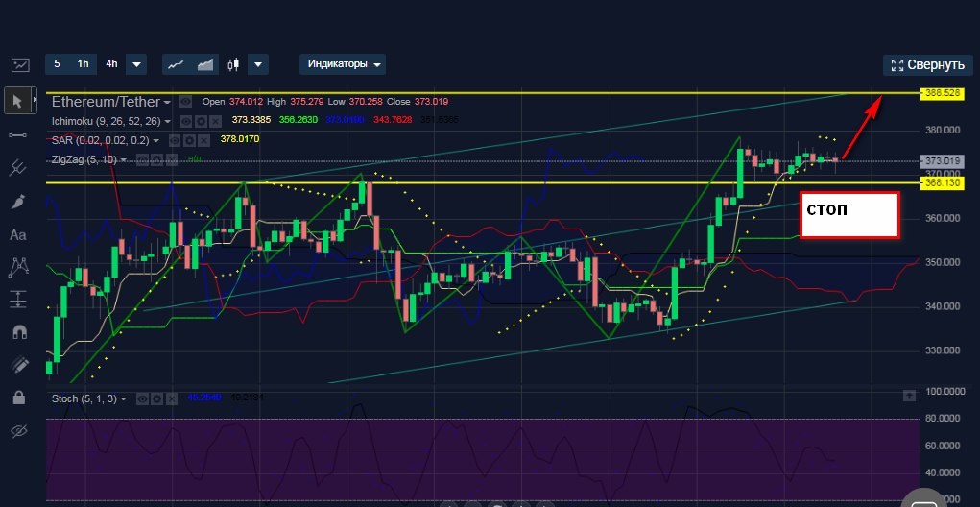Image resolution: width=980 pixels, height=507 pixels.
Task: Click the 350.000 price axis label
Action: click(943, 262)
